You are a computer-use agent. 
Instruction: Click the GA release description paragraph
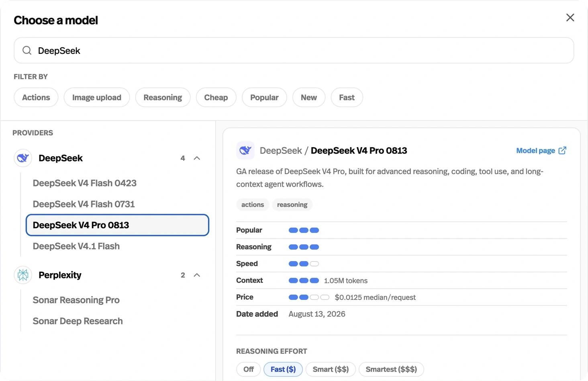click(x=390, y=178)
